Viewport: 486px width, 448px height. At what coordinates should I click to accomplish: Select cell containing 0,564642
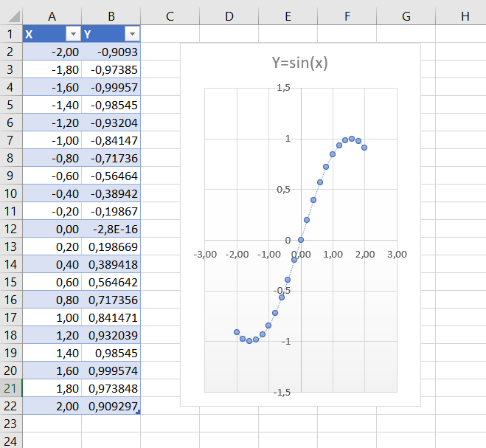tap(111, 282)
